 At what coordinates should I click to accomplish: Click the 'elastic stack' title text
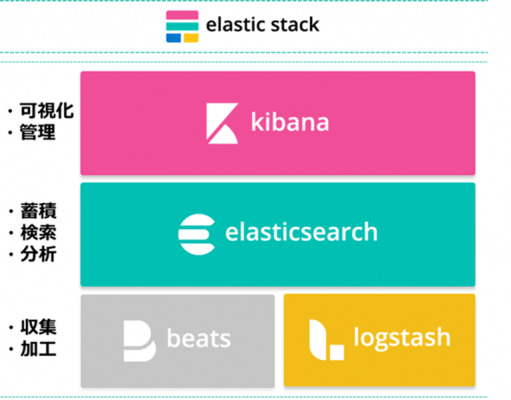(x=262, y=25)
